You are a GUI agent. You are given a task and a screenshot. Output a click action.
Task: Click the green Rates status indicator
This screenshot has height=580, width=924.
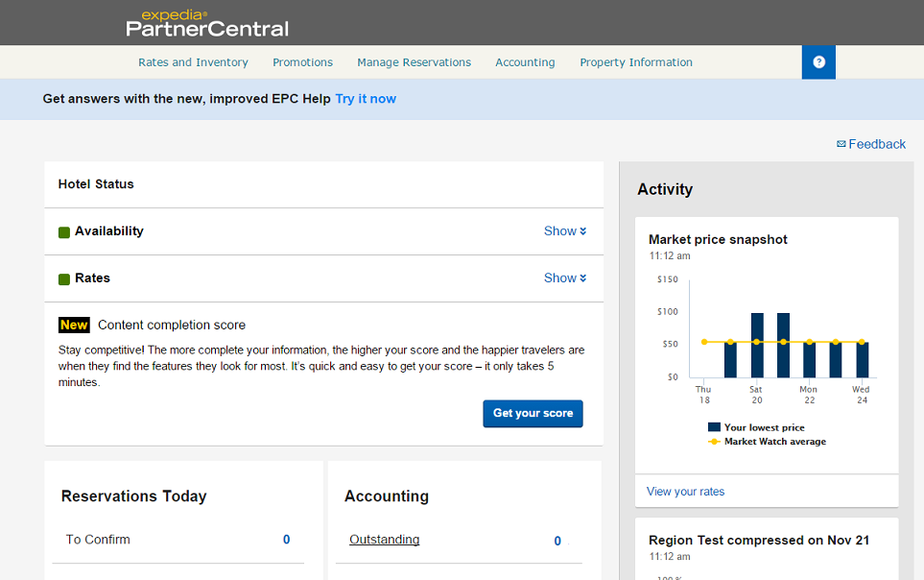(x=64, y=278)
